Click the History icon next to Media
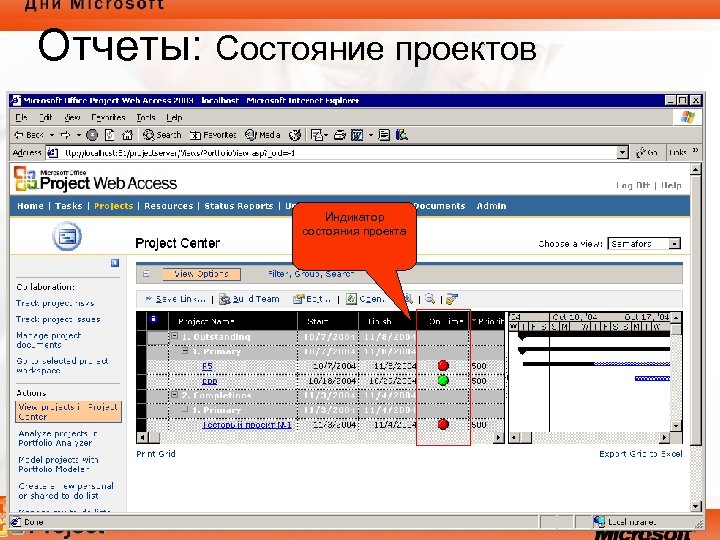This screenshot has height=540, width=720. pyautogui.click(x=295, y=135)
